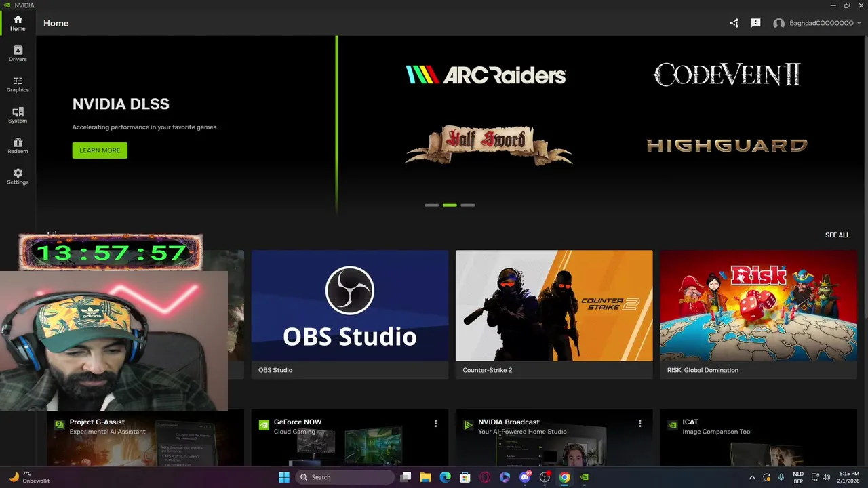The height and width of the screenshot is (488, 868).
Task: Open the Counter-Strike 2 tile image
Action: [x=554, y=306]
